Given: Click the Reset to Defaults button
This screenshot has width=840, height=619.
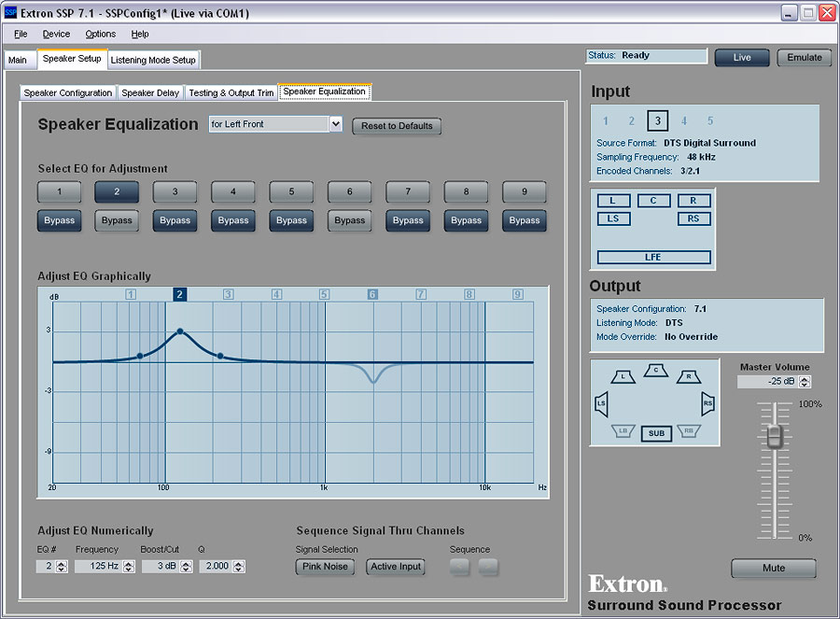Looking at the screenshot, I should coord(397,126).
